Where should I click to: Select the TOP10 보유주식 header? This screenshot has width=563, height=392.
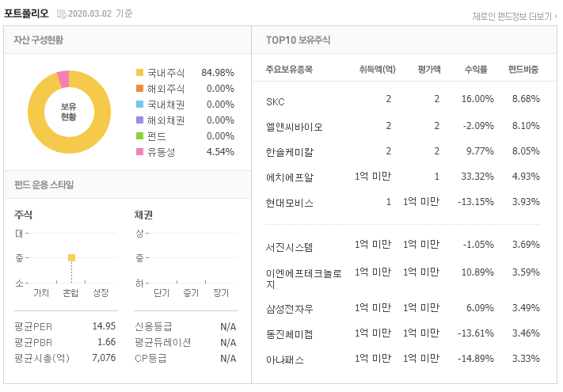[x=298, y=40]
